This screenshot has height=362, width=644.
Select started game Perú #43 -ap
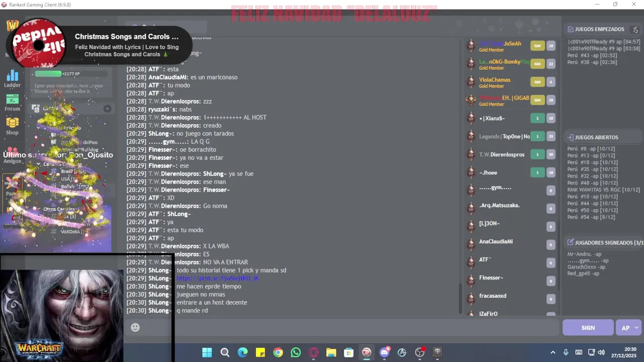592,56
